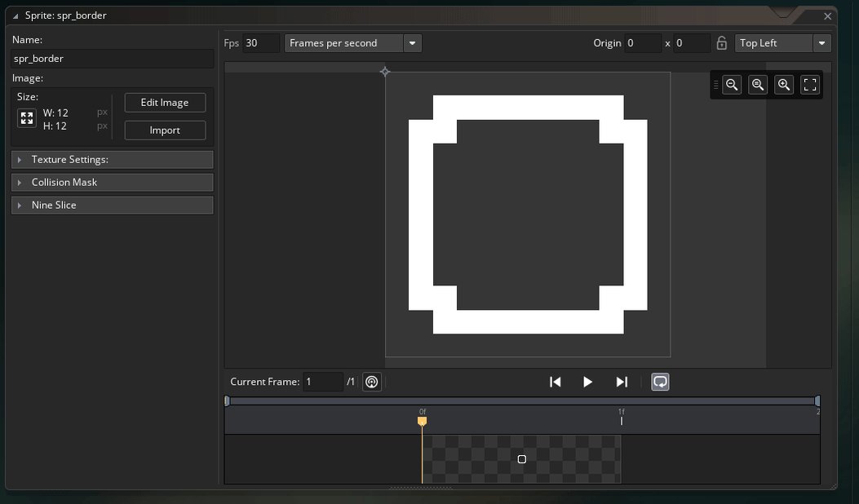Collapse the sprite window via title triangle
This screenshot has height=504, width=859.
point(15,15)
